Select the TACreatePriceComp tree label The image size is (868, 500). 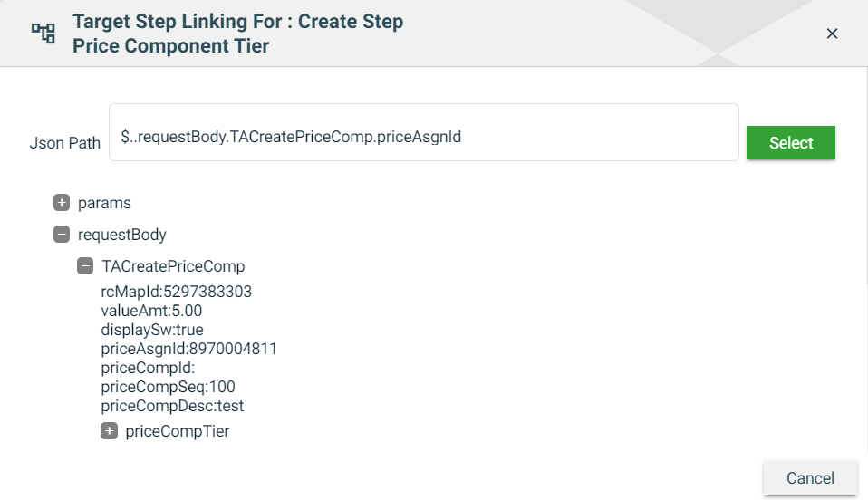pos(173,266)
